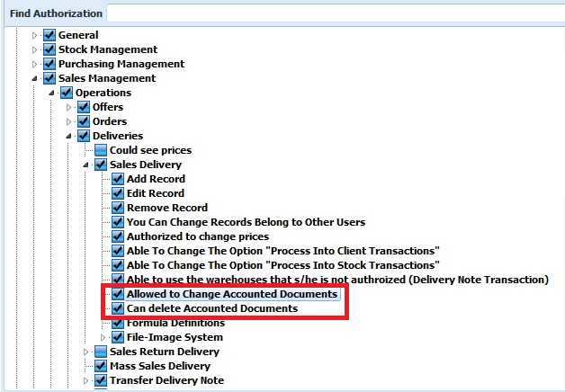This screenshot has height=392, width=565.
Task: Expand the File-Image System node
Action: [x=103, y=338]
